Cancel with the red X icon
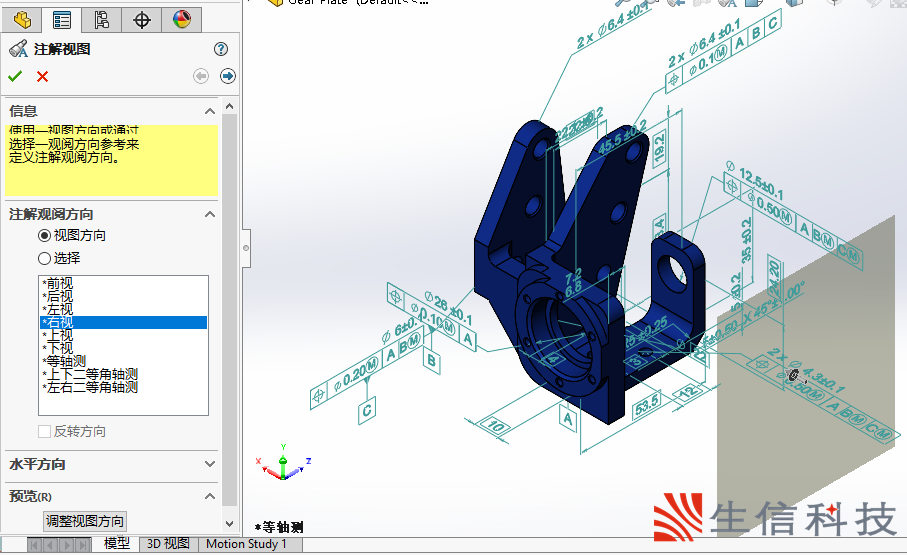The image size is (907, 555). (42, 76)
